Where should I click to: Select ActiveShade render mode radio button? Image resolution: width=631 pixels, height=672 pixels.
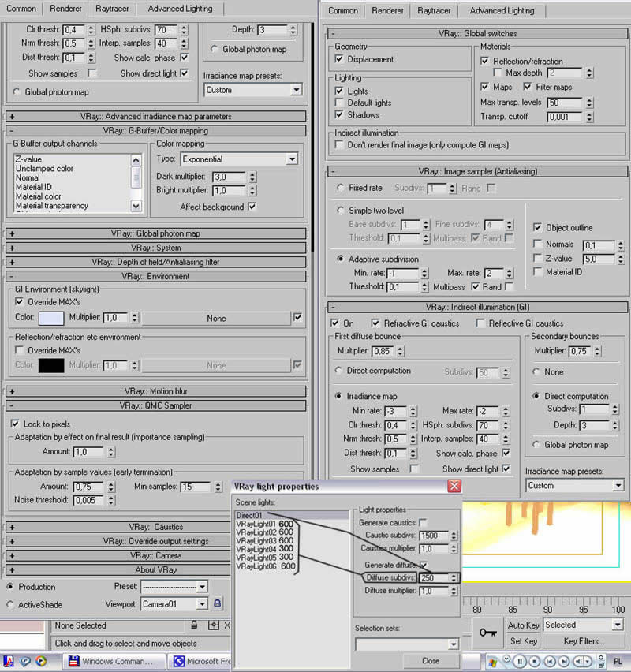(9, 604)
